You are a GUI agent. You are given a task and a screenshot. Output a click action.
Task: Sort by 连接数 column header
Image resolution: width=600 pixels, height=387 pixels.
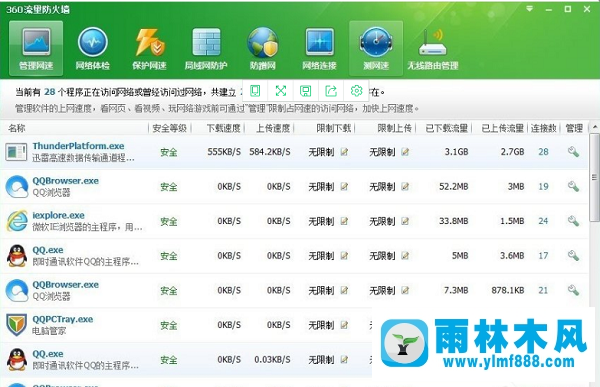tap(543, 128)
